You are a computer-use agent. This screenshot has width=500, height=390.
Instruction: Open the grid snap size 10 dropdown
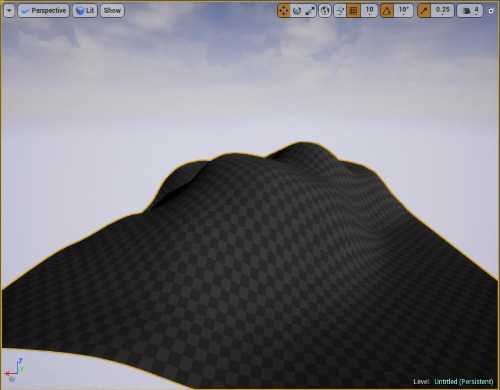(369, 11)
